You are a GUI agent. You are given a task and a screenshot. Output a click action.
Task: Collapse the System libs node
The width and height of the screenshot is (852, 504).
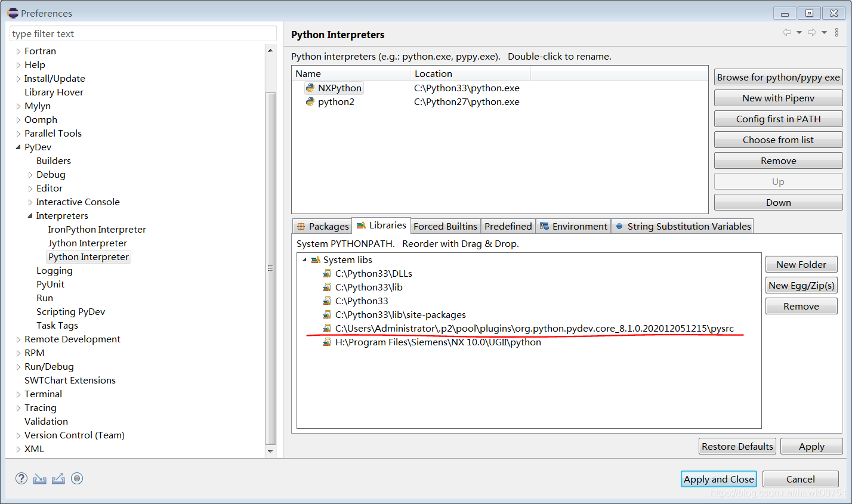[304, 260]
